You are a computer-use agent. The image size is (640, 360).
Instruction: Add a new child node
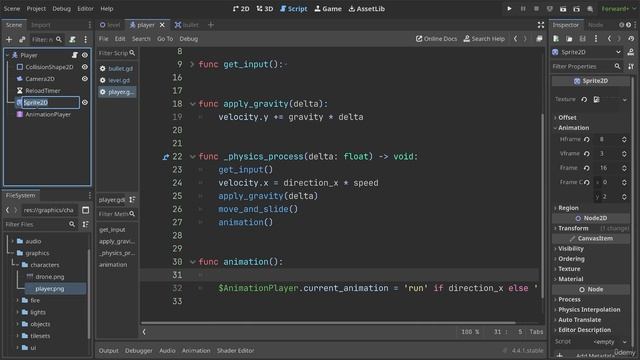pos(9,39)
